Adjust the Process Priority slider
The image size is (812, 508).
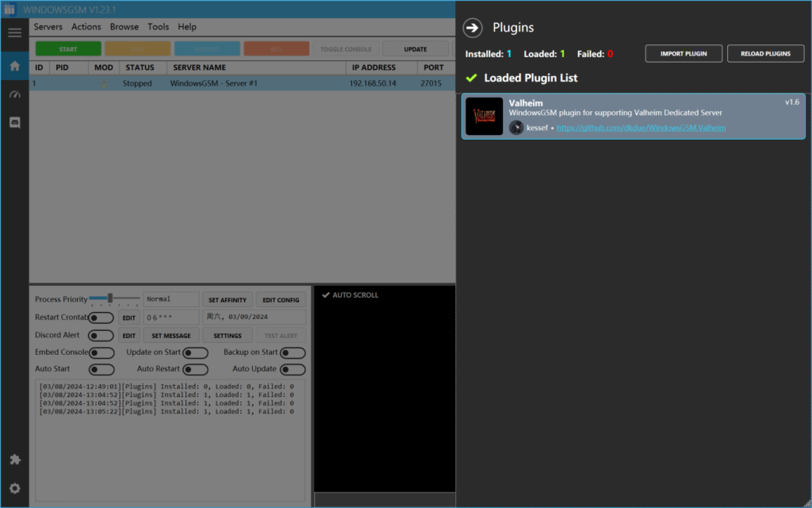pos(110,298)
